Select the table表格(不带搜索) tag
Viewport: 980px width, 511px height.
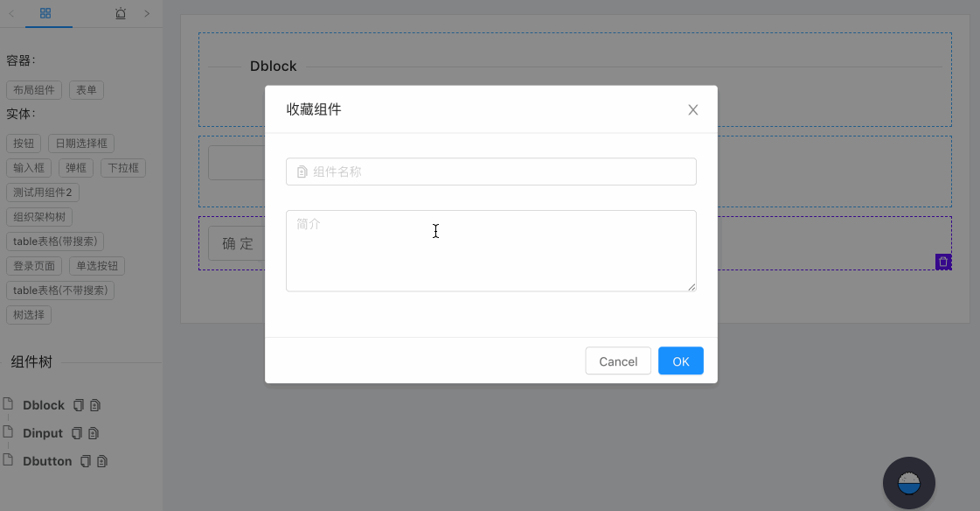coord(60,290)
